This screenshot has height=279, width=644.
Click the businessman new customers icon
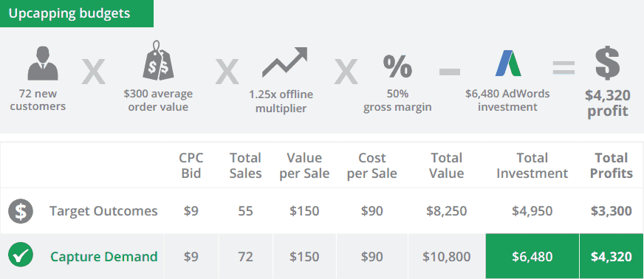tap(43, 63)
